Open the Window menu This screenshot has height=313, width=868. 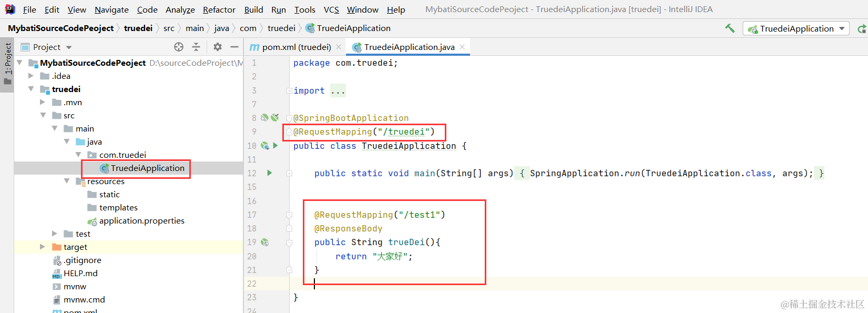pos(363,9)
